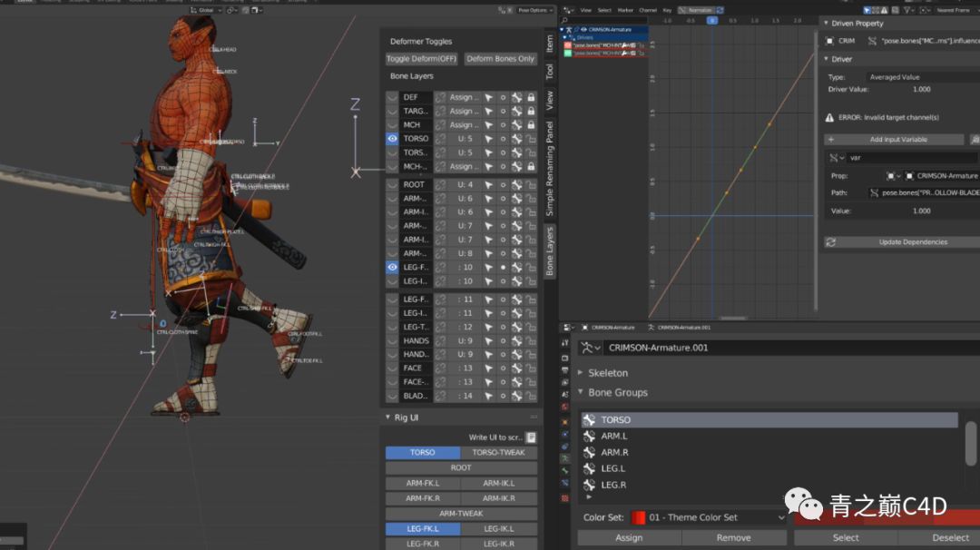Collapse the CRIMSON-Armature channel tree
Screen dimensions: 980x550
point(562,29)
